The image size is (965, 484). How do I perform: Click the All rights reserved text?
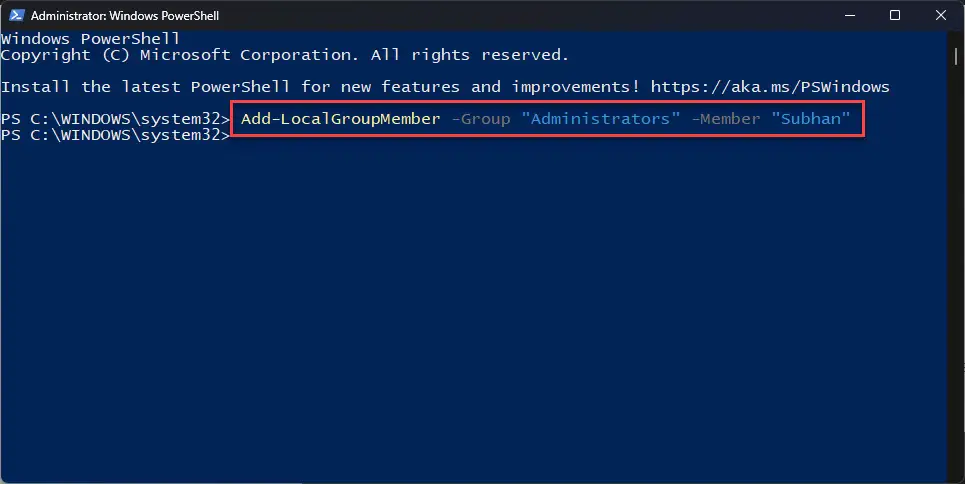click(x=470, y=55)
